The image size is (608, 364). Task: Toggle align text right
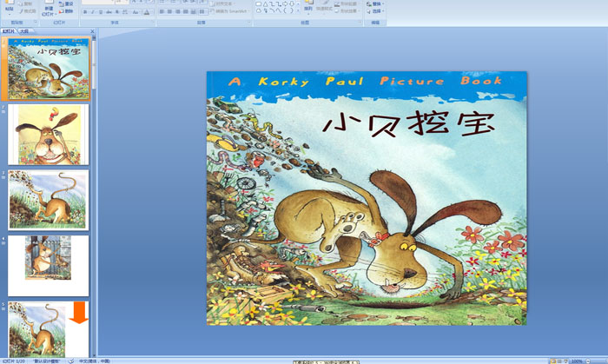click(177, 11)
